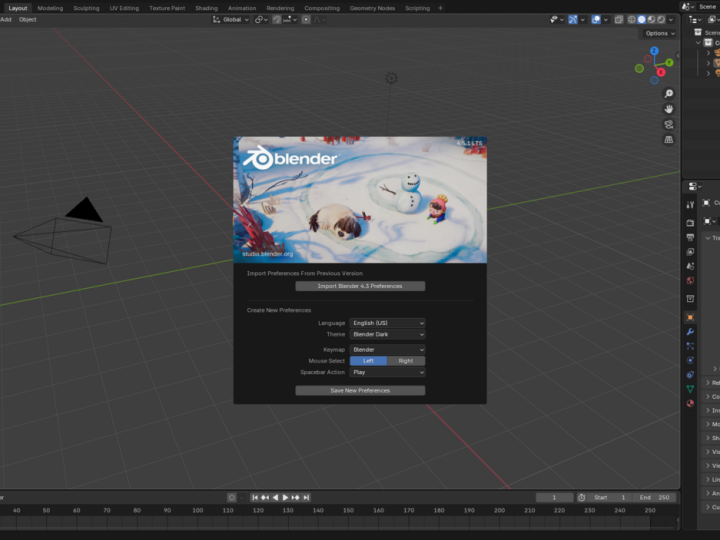Click the auto-keying record circle in timeline
The image size is (720, 540).
pyautogui.click(x=232, y=497)
